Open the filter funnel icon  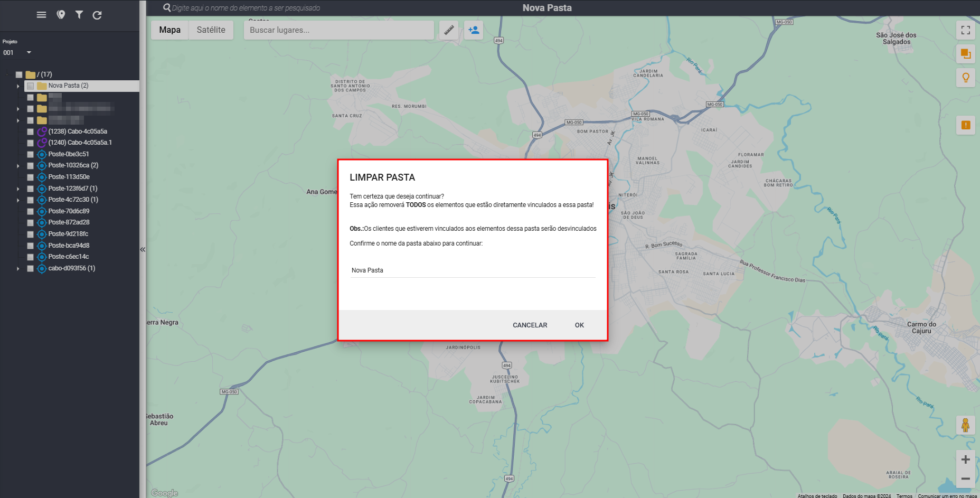[x=79, y=15]
